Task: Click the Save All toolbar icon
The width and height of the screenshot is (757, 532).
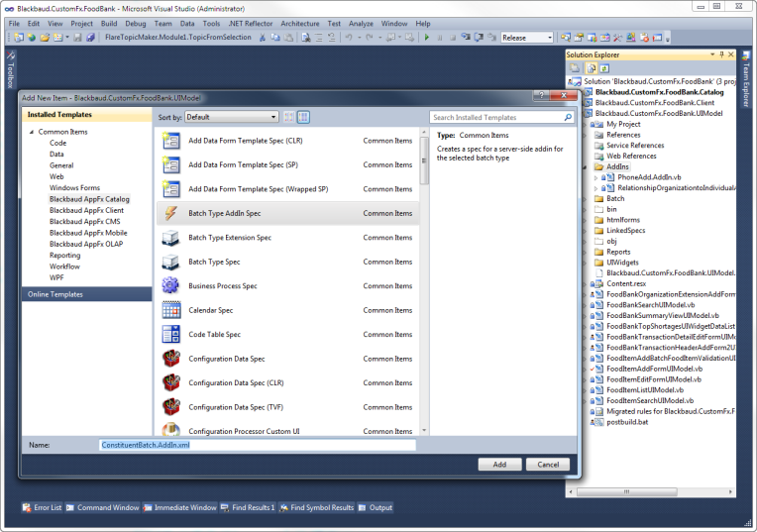Action: (x=90, y=38)
